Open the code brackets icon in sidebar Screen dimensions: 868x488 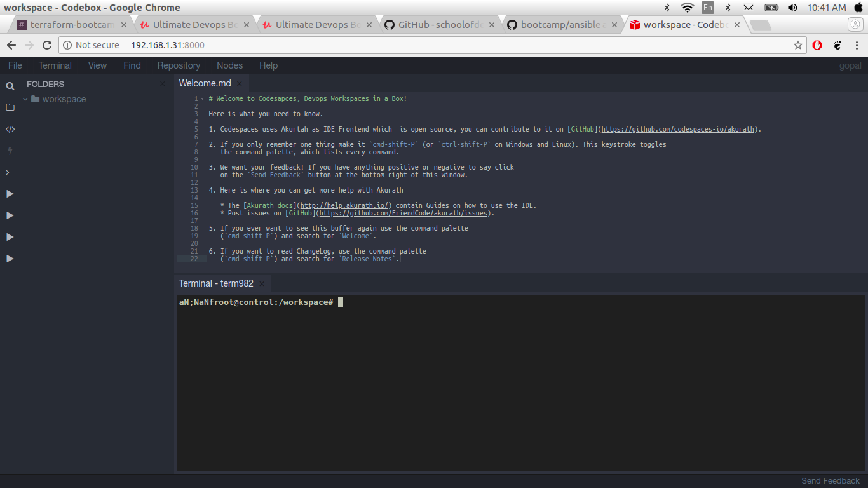click(x=10, y=129)
